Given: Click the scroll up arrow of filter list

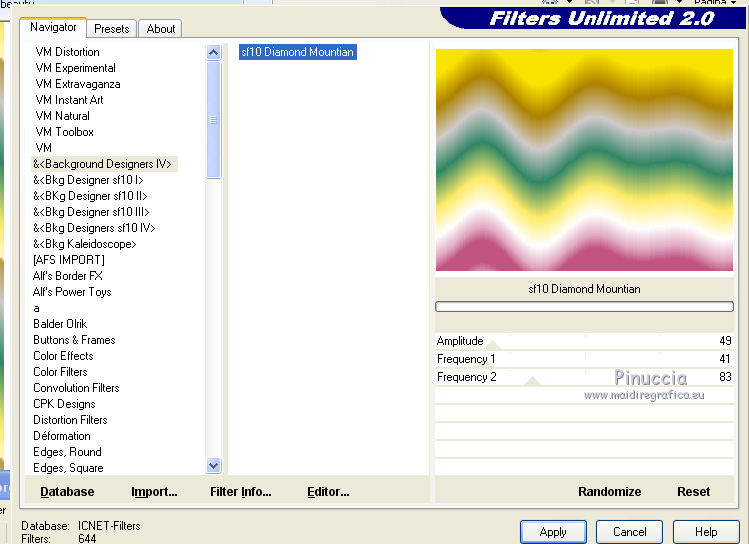Looking at the screenshot, I should coord(214,52).
